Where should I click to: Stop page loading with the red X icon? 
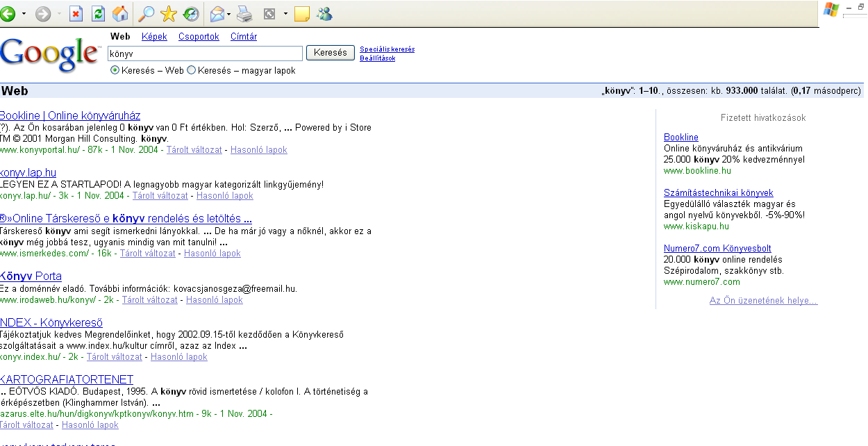[76, 13]
